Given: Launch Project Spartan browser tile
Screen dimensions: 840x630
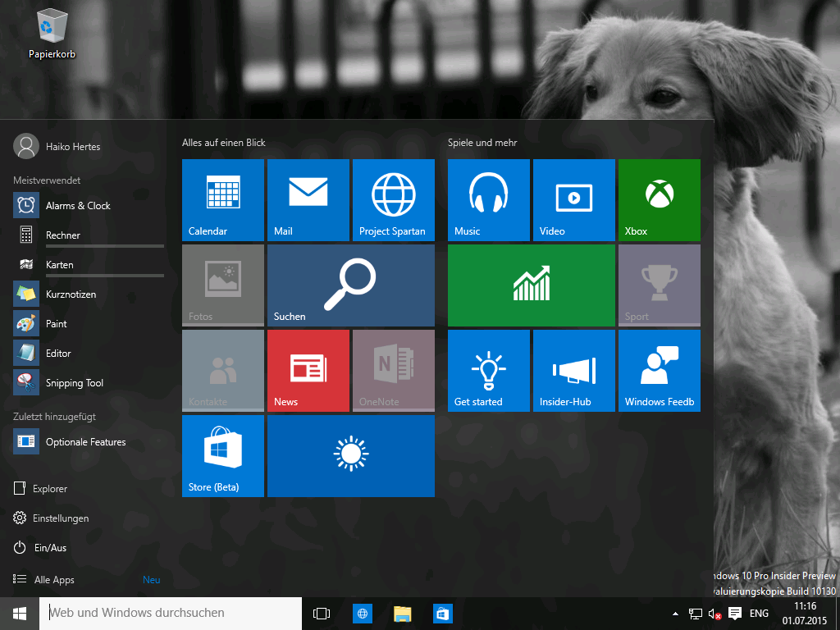Looking at the screenshot, I should click(393, 200).
